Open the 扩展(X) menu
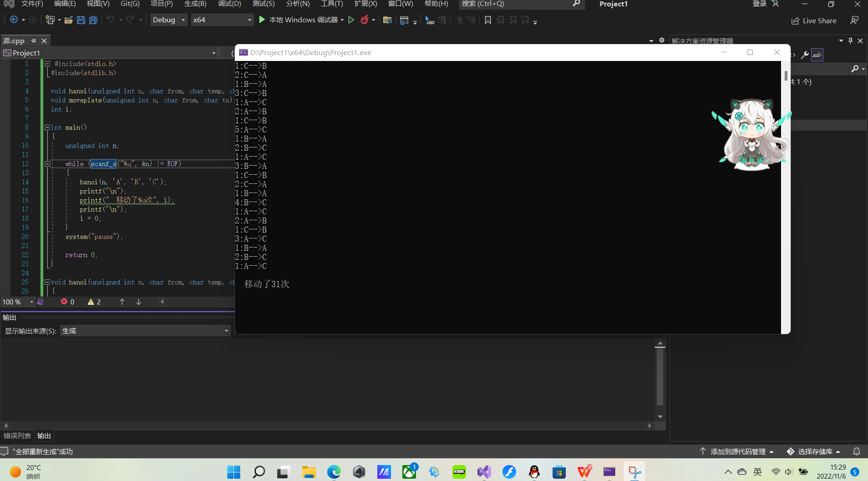 click(x=365, y=4)
